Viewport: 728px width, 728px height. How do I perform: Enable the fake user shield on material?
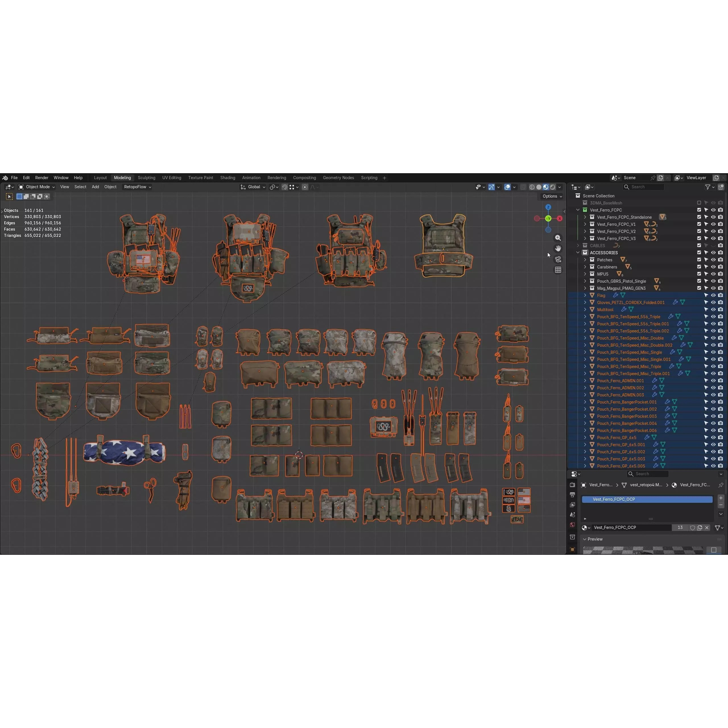[693, 528]
